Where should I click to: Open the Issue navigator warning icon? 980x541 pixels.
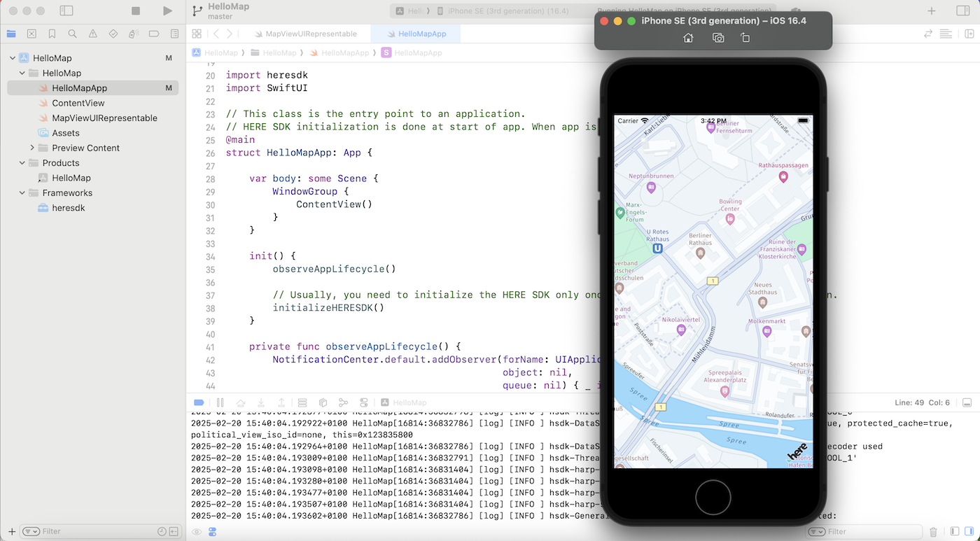pos(93,34)
